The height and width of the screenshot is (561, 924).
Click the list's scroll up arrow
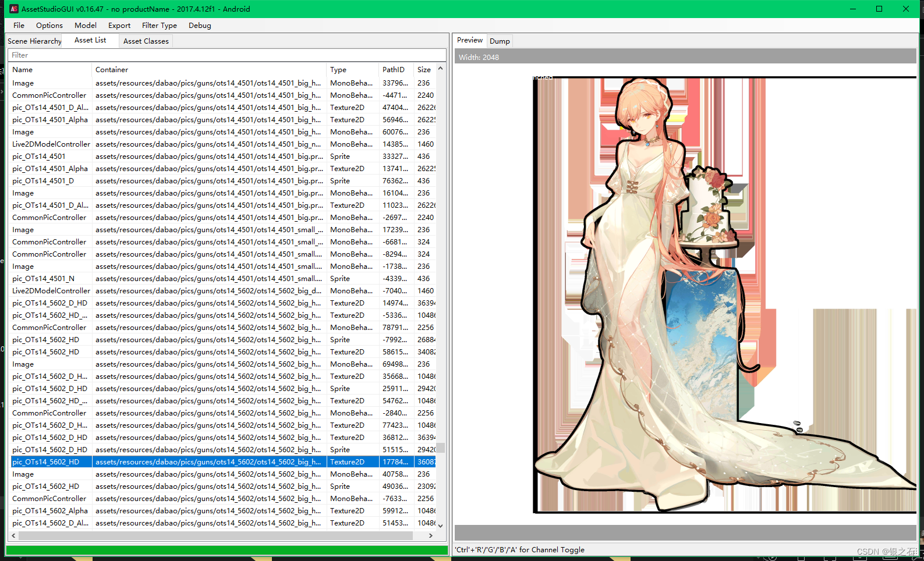coord(441,68)
